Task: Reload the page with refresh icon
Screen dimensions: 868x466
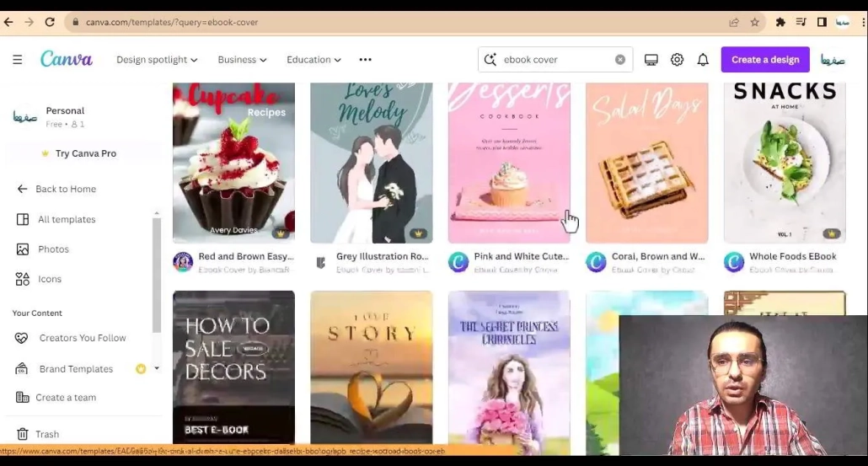Action: pyautogui.click(x=50, y=22)
